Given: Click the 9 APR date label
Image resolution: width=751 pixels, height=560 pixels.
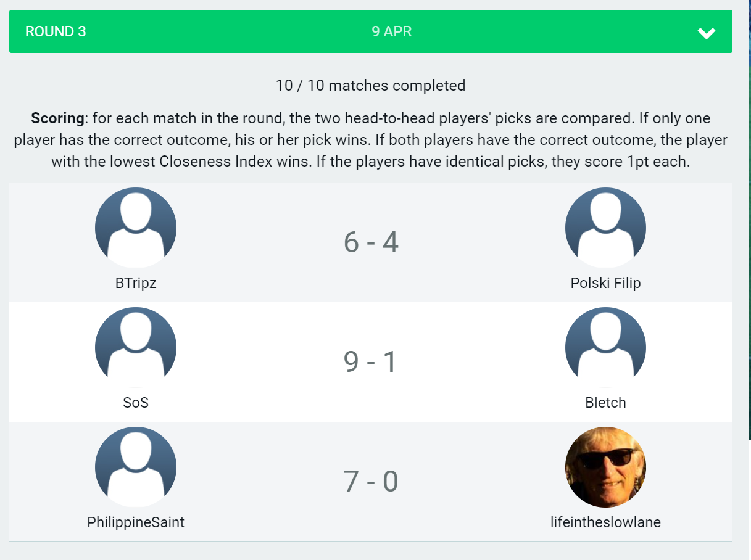Looking at the screenshot, I should [x=391, y=31].
